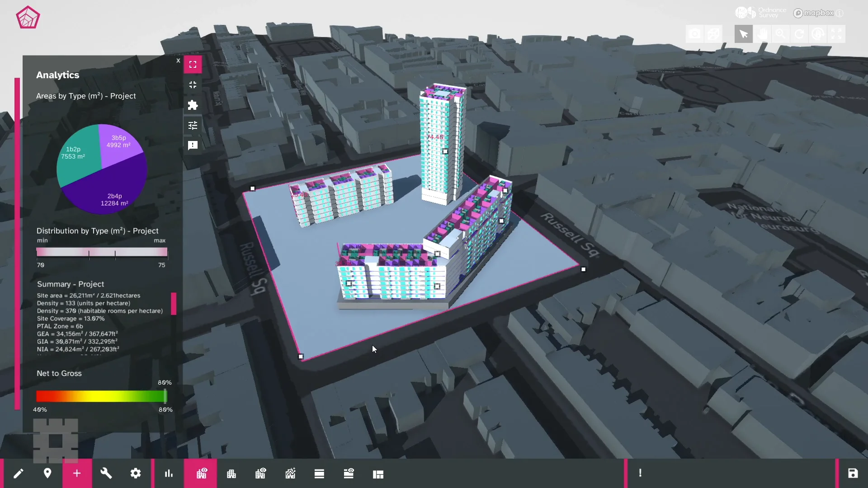This screenshot has height=488, width=868.
Task: Click the pink plus add button
Action: 77,474
